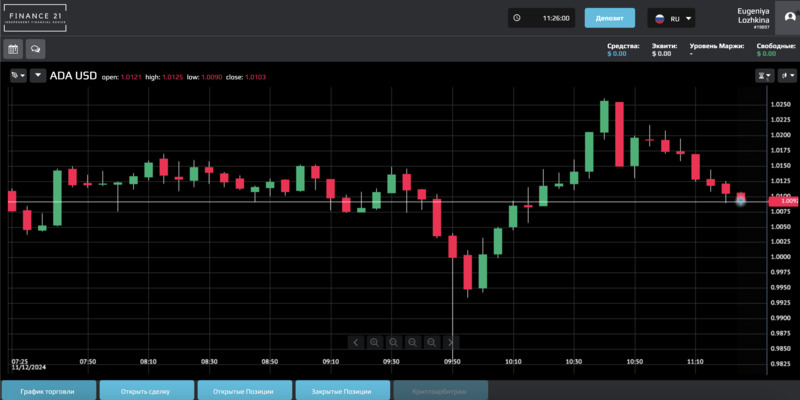Image resolution: width=800 pixels, height=400 pixels.
Task: Open the chat messages icon
Action: [36, 49]
